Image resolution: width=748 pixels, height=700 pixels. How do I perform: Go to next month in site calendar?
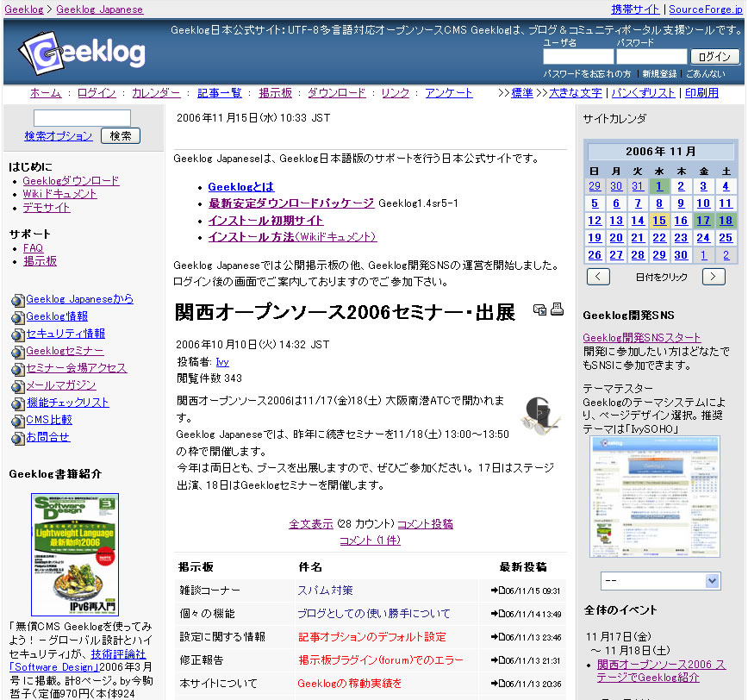click(714, 277)
